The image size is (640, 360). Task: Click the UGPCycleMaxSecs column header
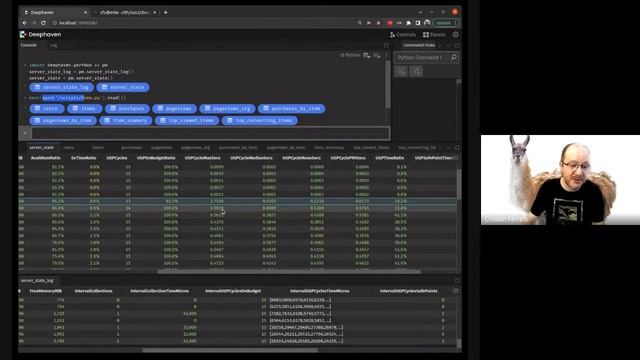point(202,158)
